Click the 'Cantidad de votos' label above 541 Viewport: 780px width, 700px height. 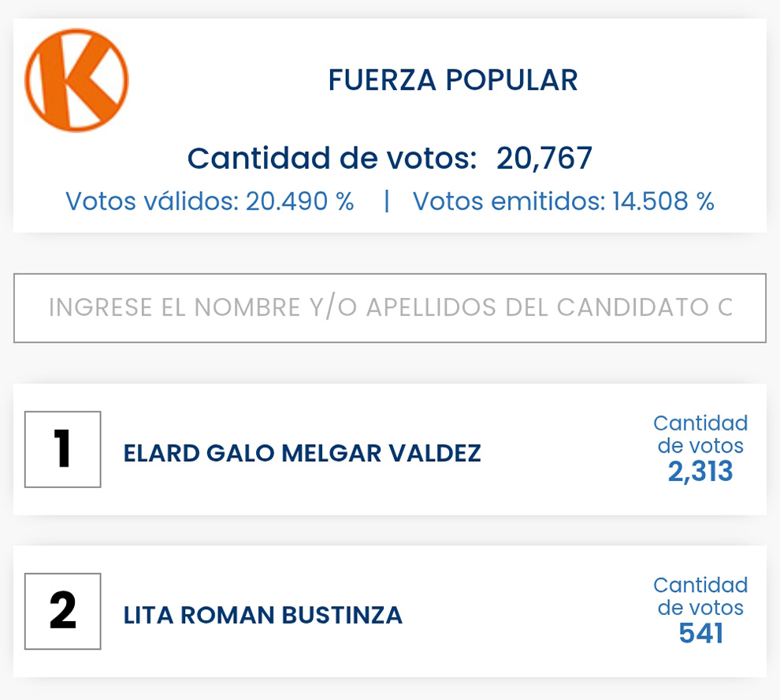700,596
